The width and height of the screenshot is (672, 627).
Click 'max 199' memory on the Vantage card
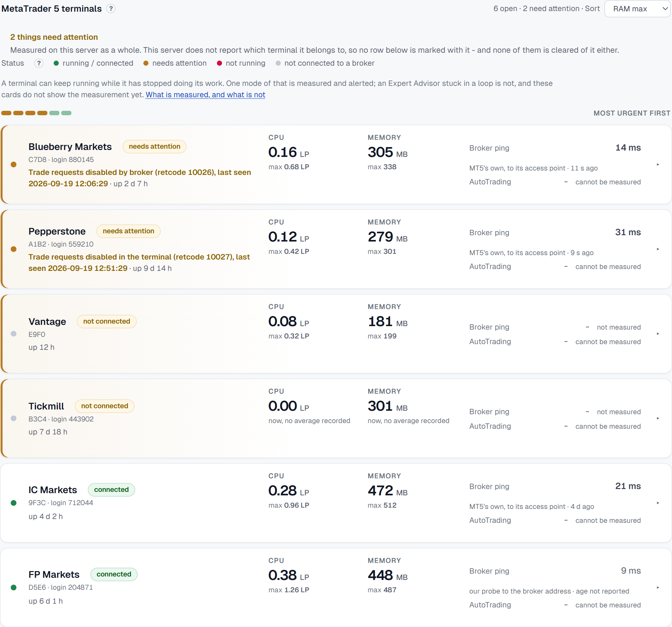pyautogui.click(x=382, y=336)
